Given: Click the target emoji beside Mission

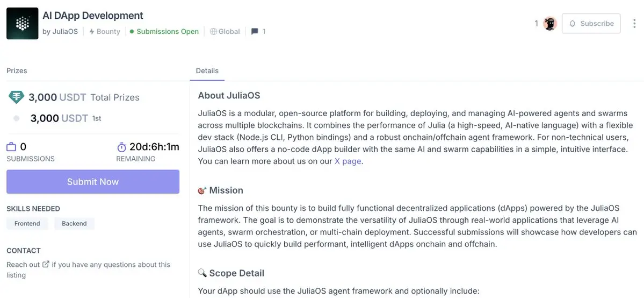Looking at the screenshot, I should (x=202, y=190).
